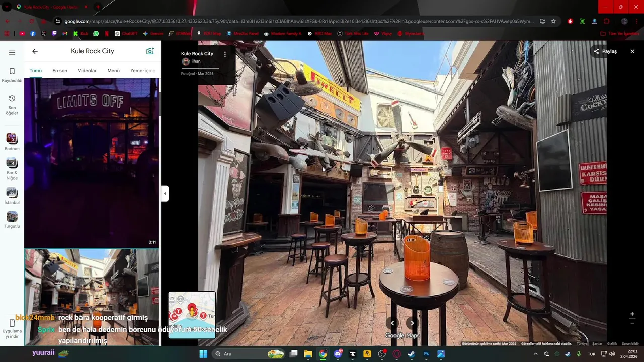This screenshot has width=644, height=362.
Task: Open the Twitch bookmark
Action: pos(54,34)
